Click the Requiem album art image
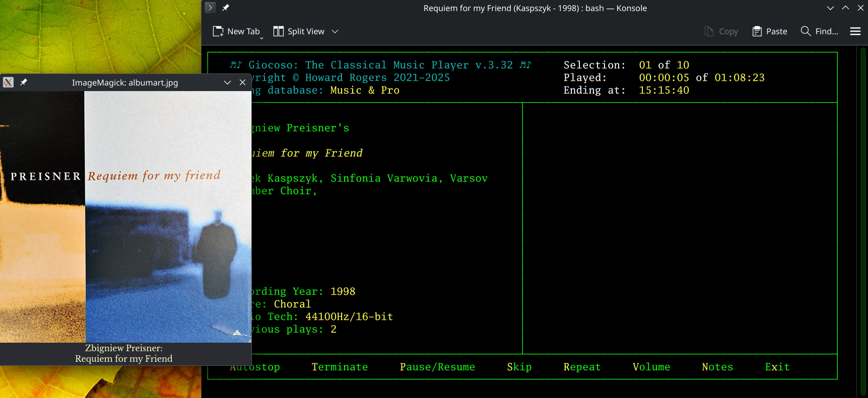 125,216
